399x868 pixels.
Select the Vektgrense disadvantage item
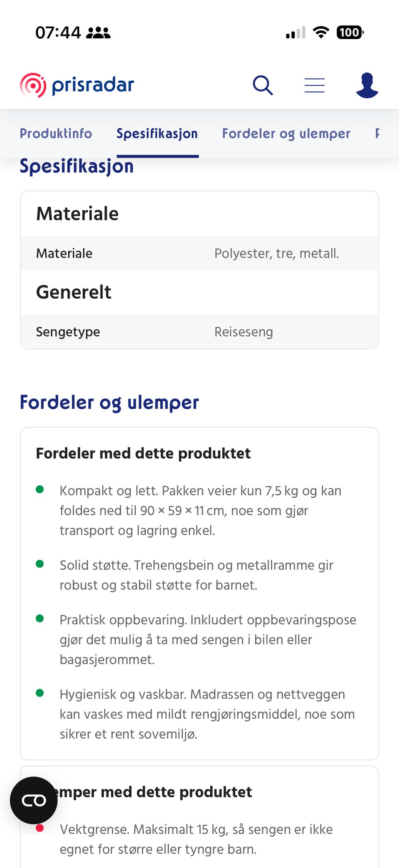click(x=199, y=839)
